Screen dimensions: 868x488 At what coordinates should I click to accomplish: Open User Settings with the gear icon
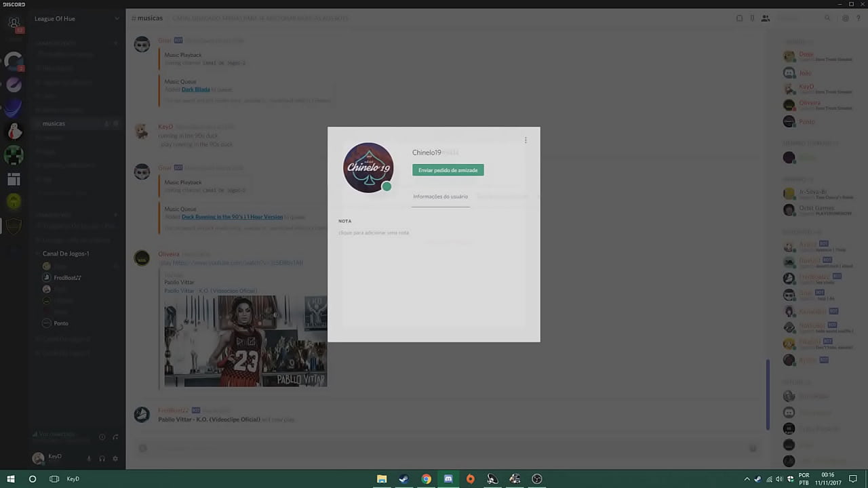coord(115,459)
